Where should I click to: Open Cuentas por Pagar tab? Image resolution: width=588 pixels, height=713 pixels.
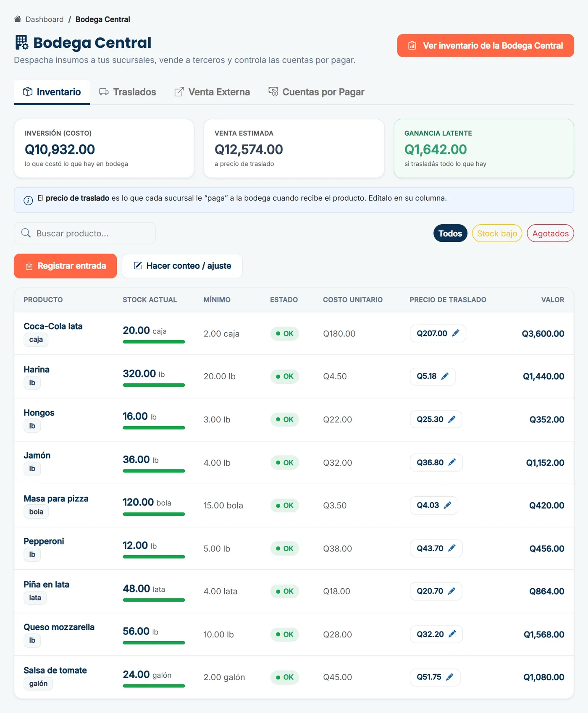point(316,92)
